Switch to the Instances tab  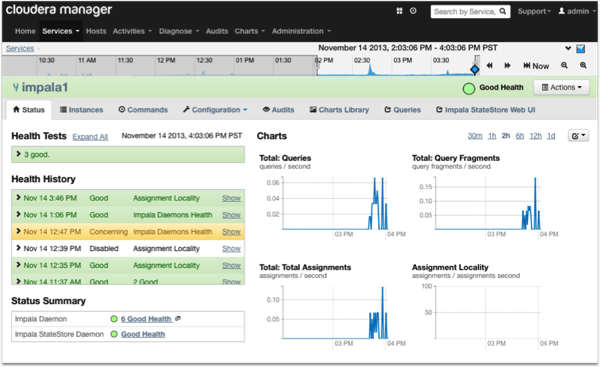[82, 110]
